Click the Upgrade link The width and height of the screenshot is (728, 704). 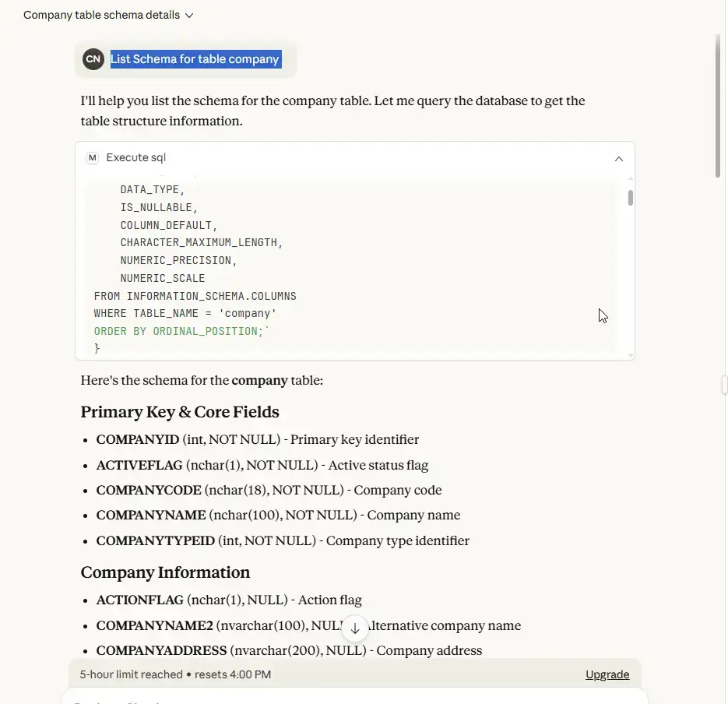point(607,675)
